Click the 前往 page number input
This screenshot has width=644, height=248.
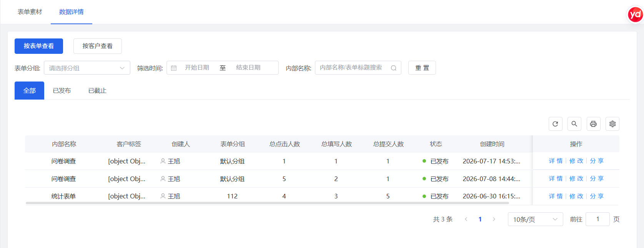click(x=597, y=219)
